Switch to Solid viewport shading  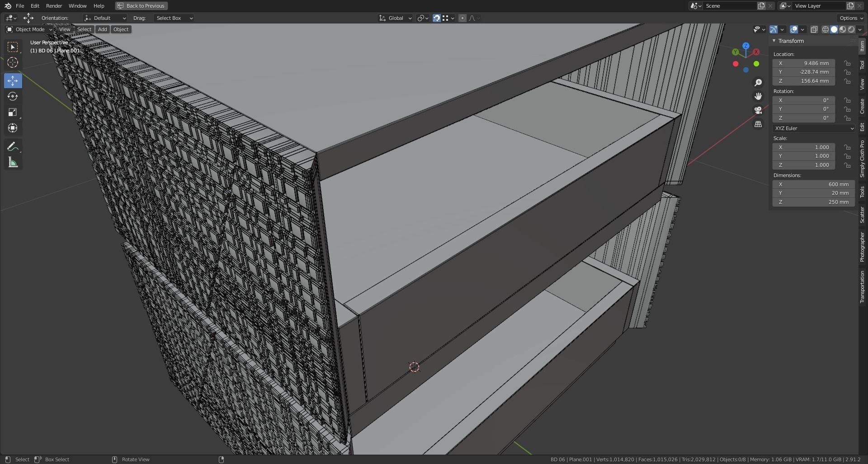click(834, 29)
